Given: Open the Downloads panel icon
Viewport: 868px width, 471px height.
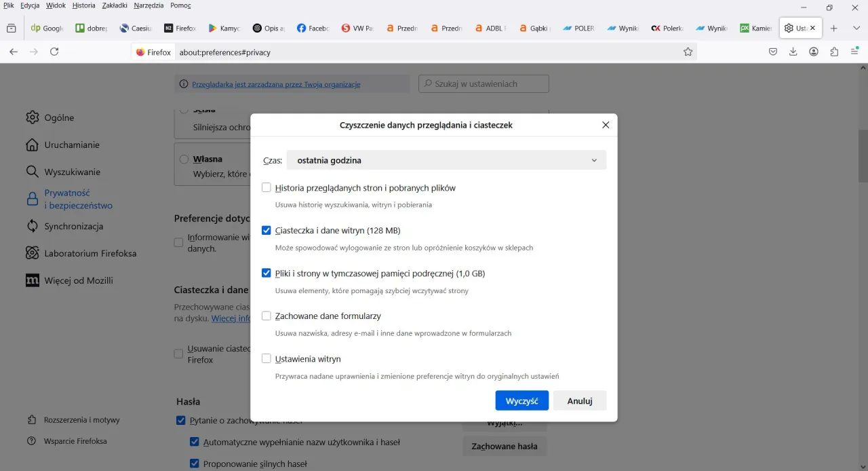Looking at the screenshot, I should pos(793,52).
